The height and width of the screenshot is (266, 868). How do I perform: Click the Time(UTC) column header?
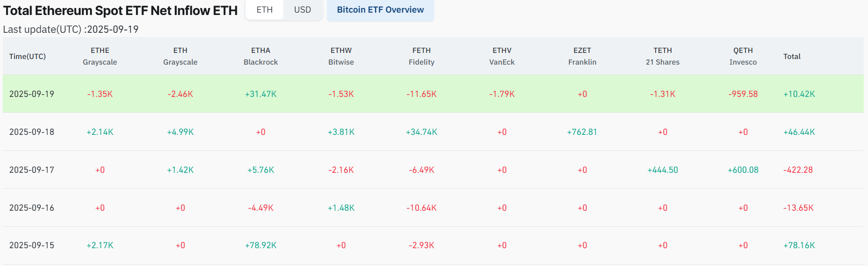28,56
